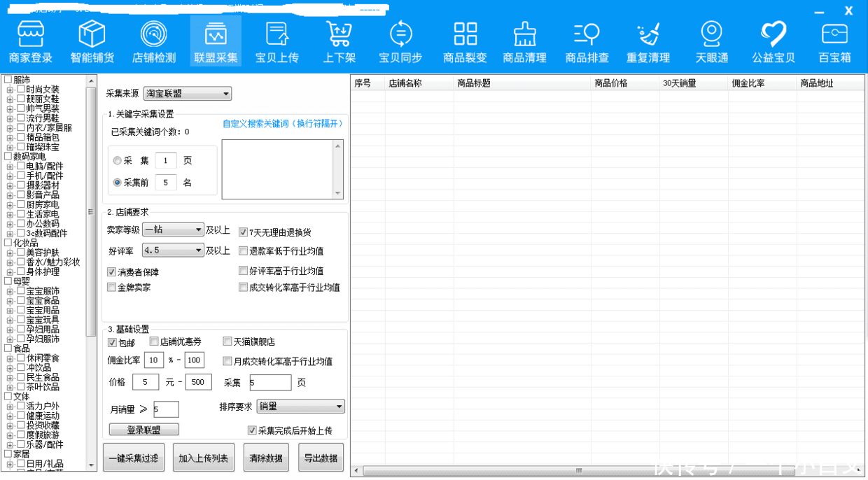Viewport: 868px width, 480px height.
Task: Open the 采集来源 淘宝联盟 dropdown
Action: point(188,94)
